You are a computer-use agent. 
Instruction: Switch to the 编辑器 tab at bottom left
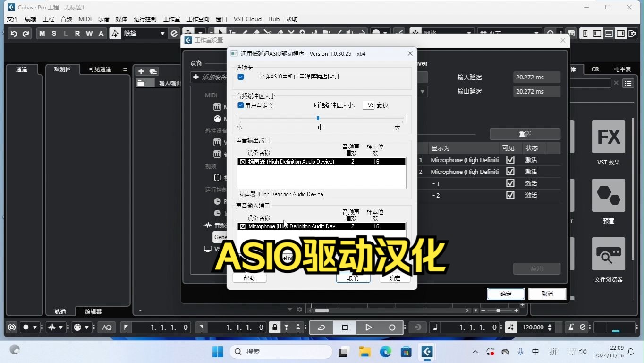point(93,311)
